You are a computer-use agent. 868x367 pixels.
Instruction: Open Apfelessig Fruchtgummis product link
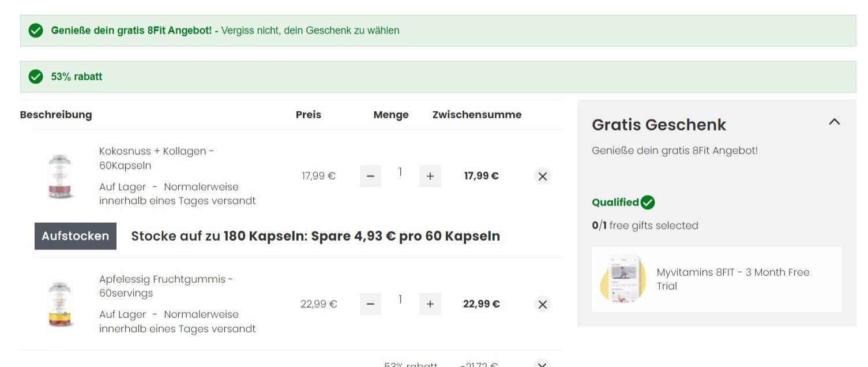coord(166,286)
